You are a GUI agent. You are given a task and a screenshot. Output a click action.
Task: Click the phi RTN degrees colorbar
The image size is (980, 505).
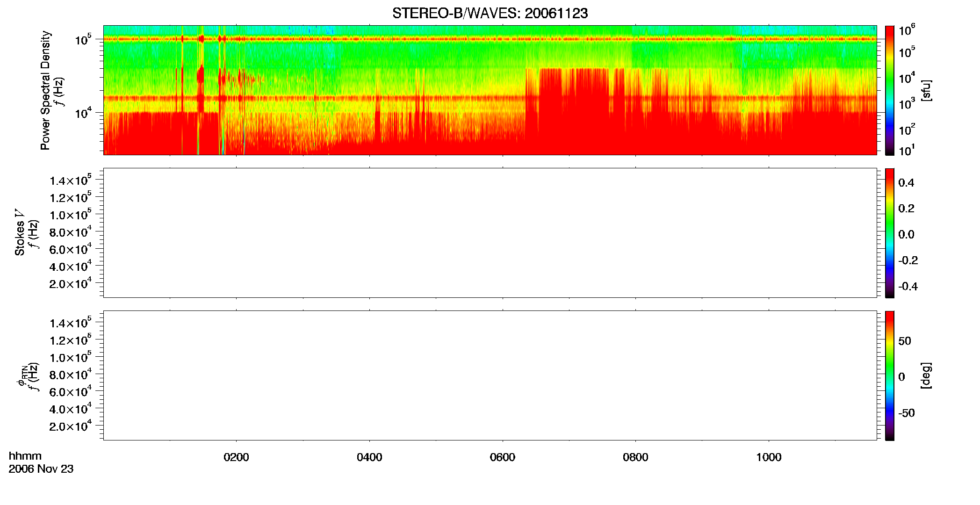[890, 375]
